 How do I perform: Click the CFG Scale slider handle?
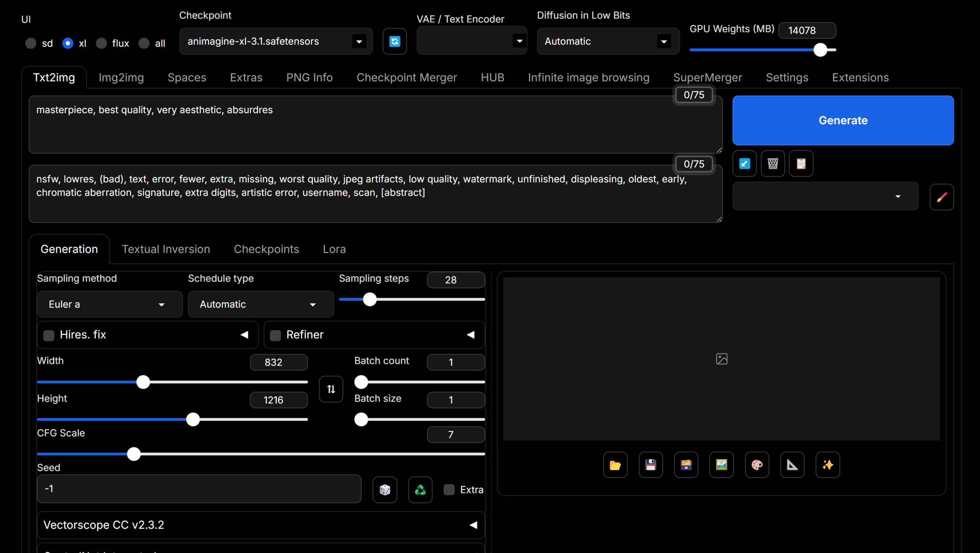134,454
